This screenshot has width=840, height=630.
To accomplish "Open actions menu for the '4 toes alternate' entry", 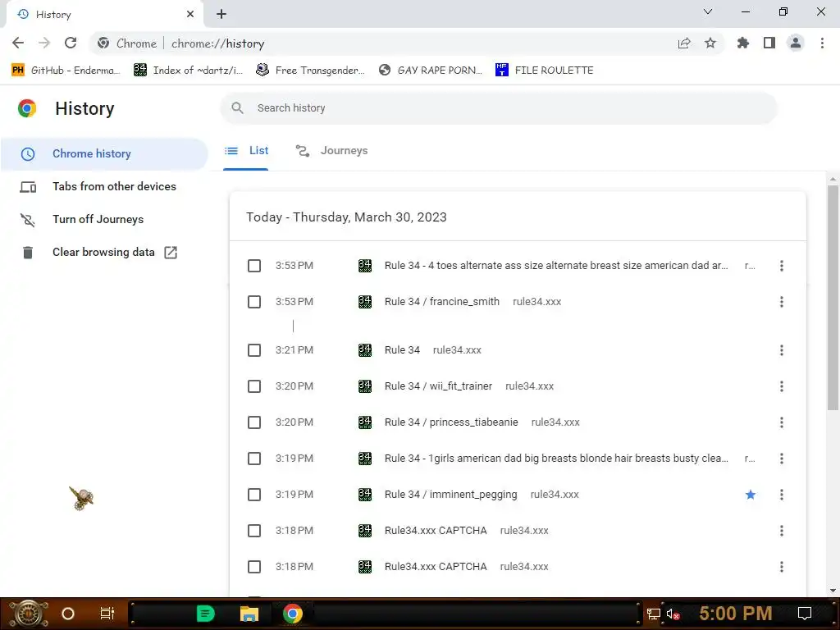I will [x=782, y=266].
